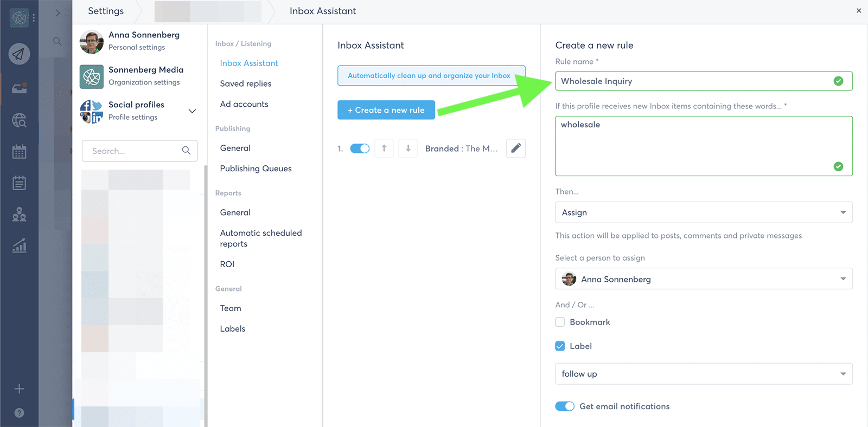Open Automatic scheduled reports settings
The width and height of the screenshot is (868, 427).
261,238
